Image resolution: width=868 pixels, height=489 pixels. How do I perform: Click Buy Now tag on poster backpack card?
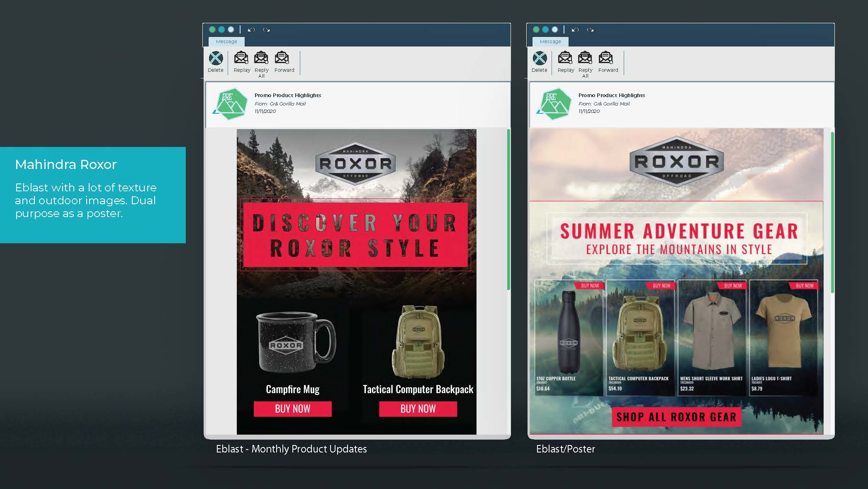(661, 286)
